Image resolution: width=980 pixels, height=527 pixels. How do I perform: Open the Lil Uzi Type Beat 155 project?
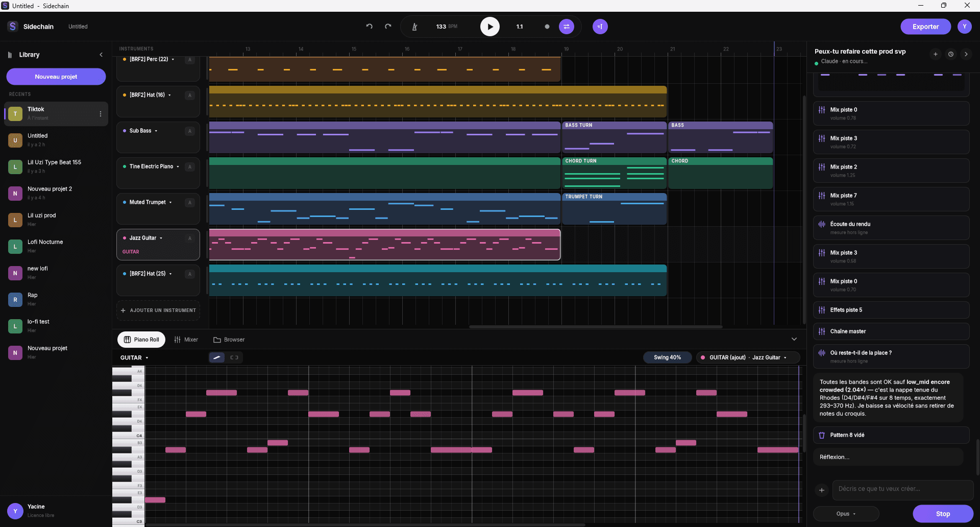tap(56, 166)
